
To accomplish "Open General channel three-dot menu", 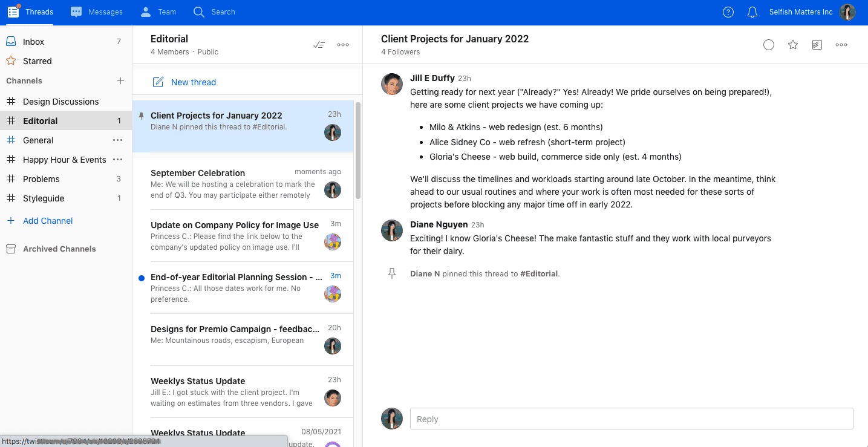I will (x=118, y=140).
